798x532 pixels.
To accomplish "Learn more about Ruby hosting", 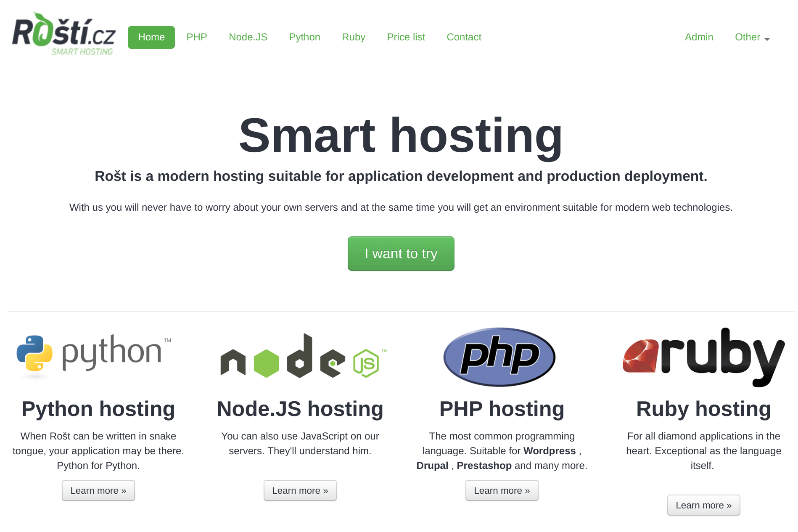I will (704, 505).
